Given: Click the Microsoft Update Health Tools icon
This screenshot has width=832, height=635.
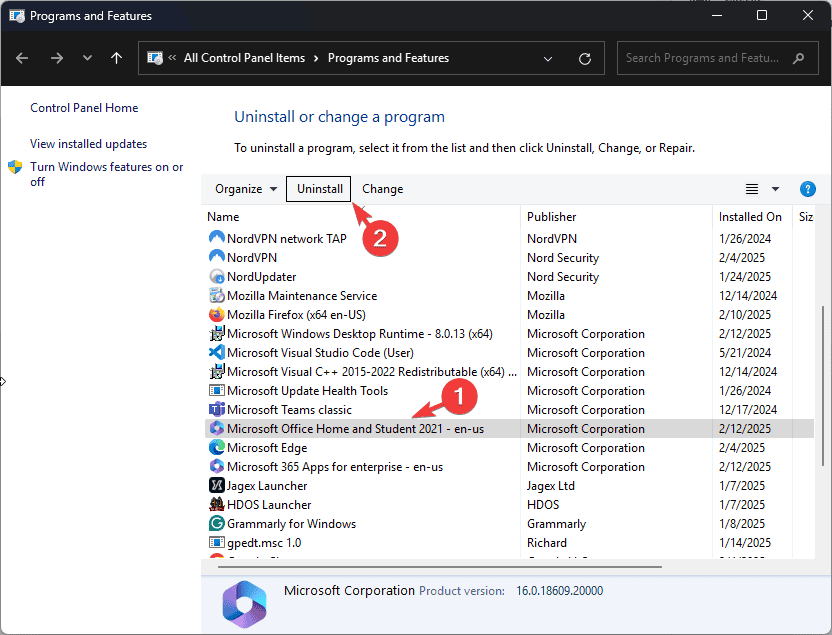Looking at the screenshot, I should pyautogui.click(x=216, y=390).
